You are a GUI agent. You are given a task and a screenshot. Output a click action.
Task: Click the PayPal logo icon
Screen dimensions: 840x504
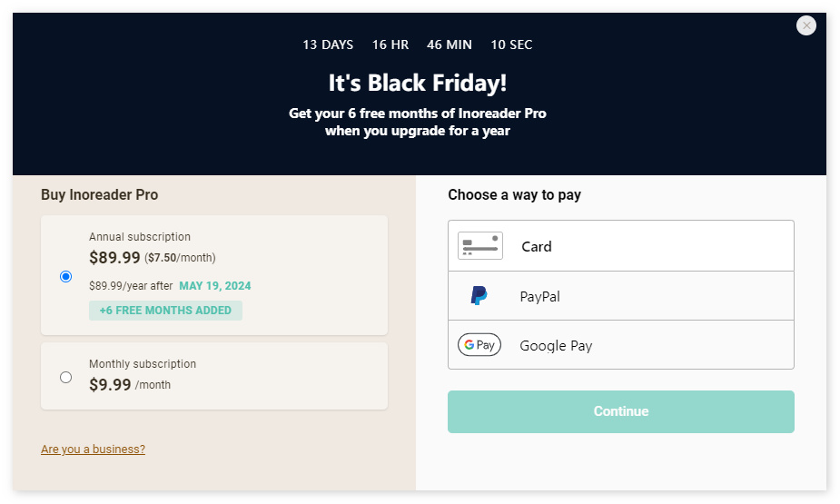pyautogui.click(x=479, y=296)
